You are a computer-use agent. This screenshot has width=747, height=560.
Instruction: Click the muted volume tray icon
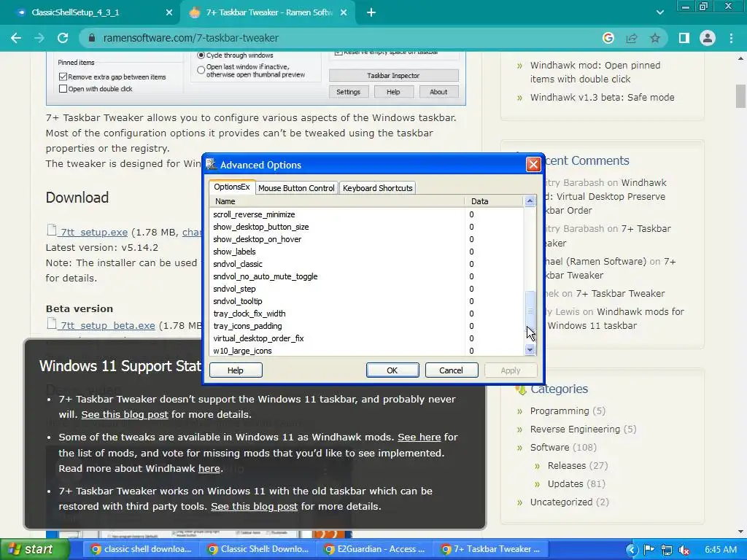(684, 550)
